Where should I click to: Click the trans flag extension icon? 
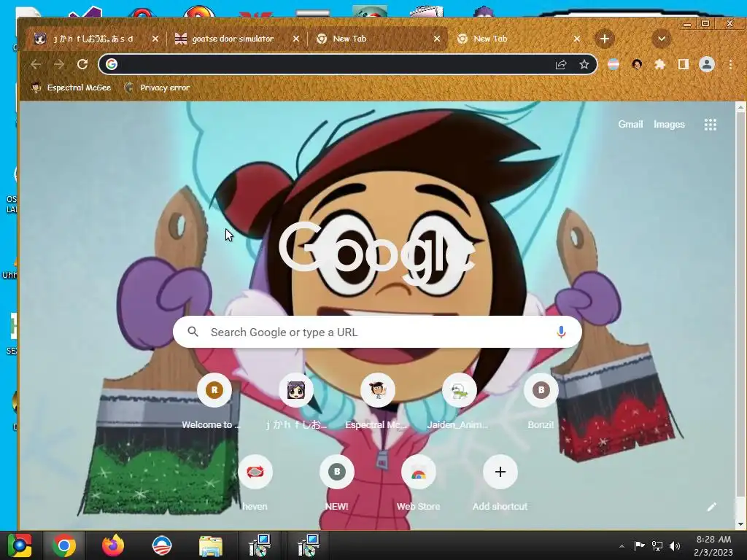click(614, 64)
